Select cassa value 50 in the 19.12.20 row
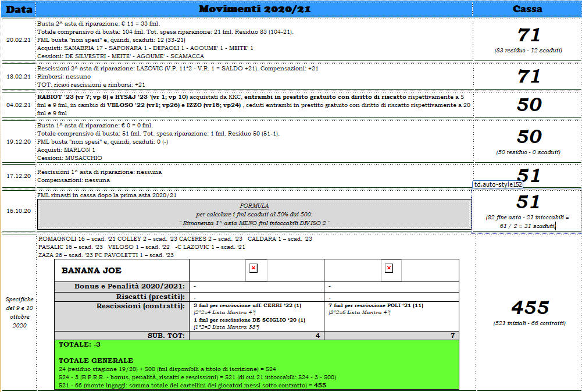 click(x=529, y=137)
